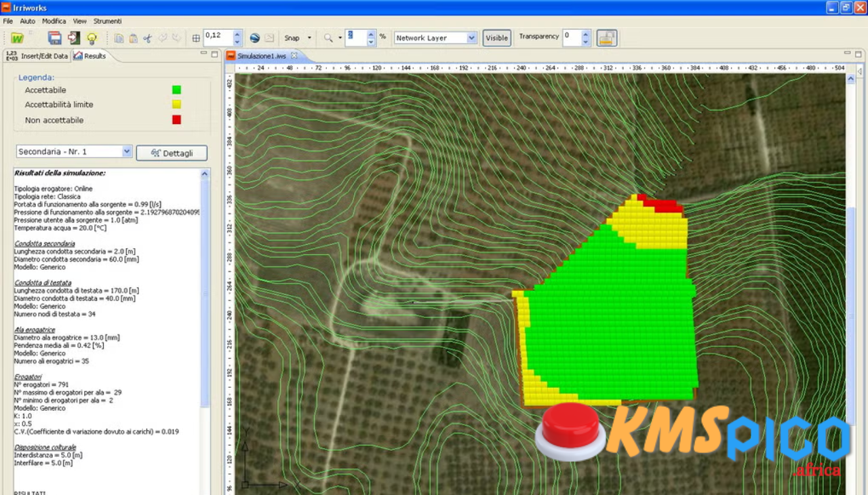This screenshot has width=868, height=495.
Task: Open the File menu
Action: pos(8,21)
